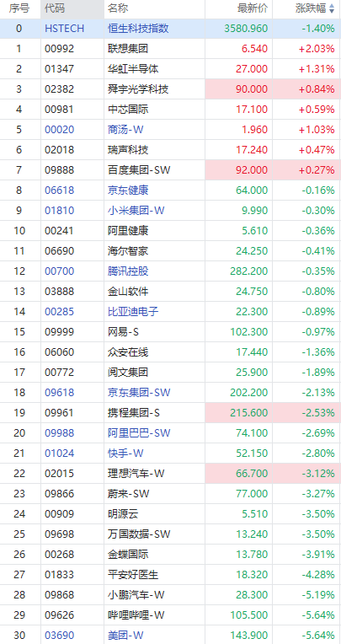Viewport: 341px width, 644px height.
Task: Select 恒生科技指数 index name
Action: click(x=138, y=29)
